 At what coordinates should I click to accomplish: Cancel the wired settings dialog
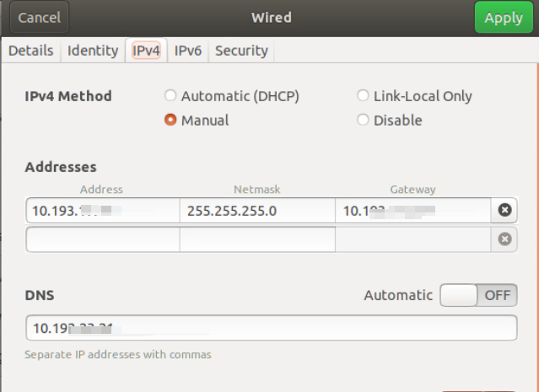(39, 17)
